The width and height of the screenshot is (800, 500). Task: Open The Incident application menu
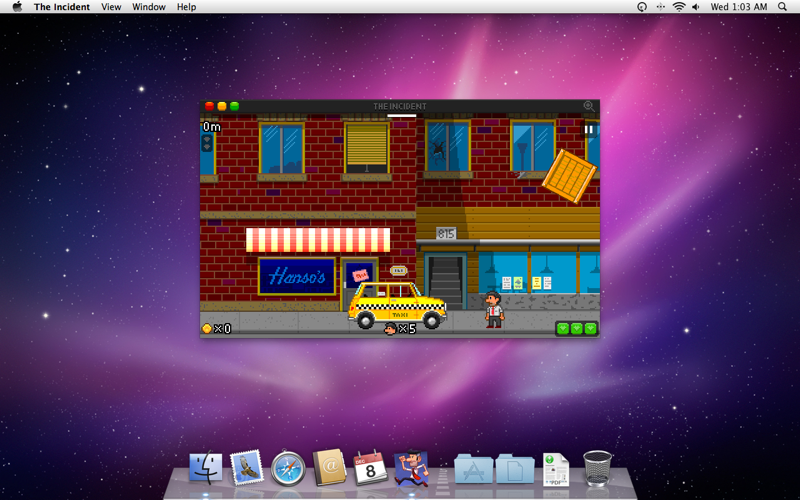pos(62,7)
